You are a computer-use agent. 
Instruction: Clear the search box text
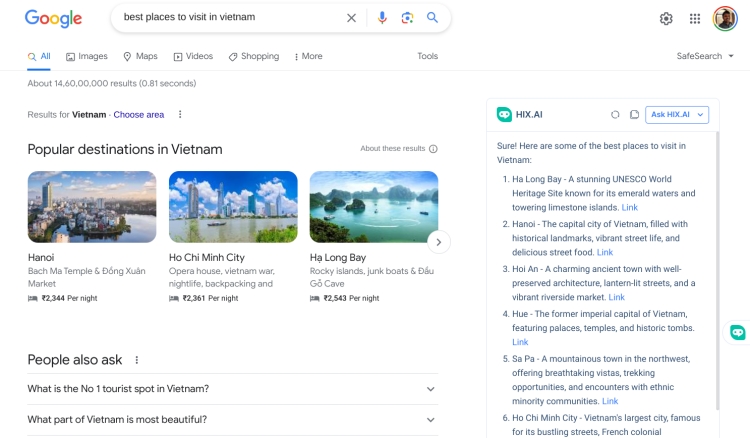[351, 18]
